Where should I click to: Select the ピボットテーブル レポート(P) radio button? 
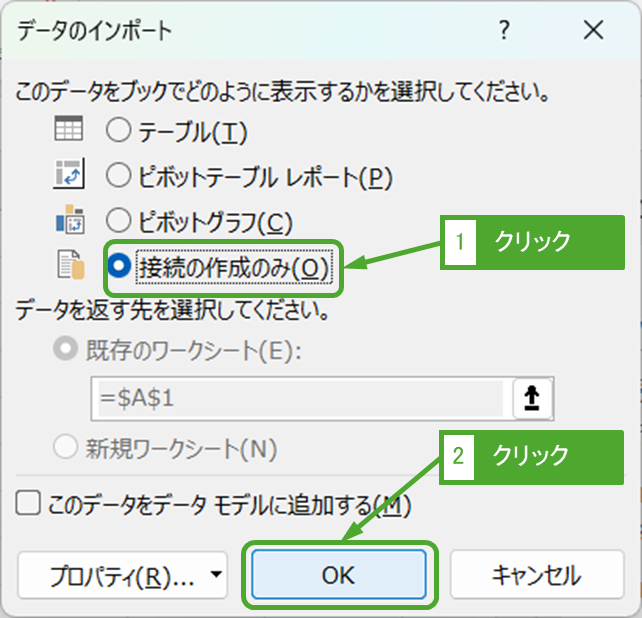point(119,176)
